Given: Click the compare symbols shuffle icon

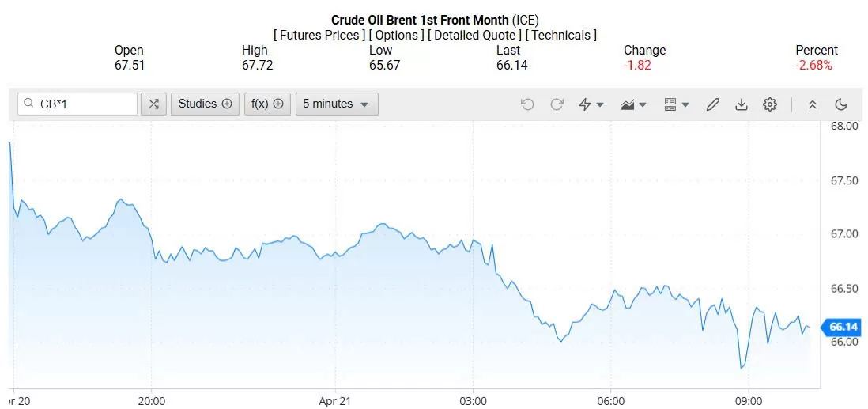Looking at the screenshot, I should point(153,104).
